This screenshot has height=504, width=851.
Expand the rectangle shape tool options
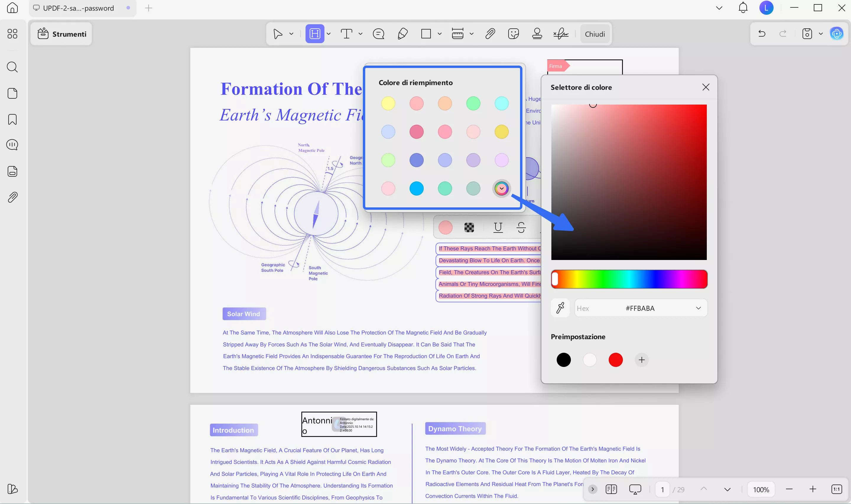pyautogui.click(x=439, y=34)
